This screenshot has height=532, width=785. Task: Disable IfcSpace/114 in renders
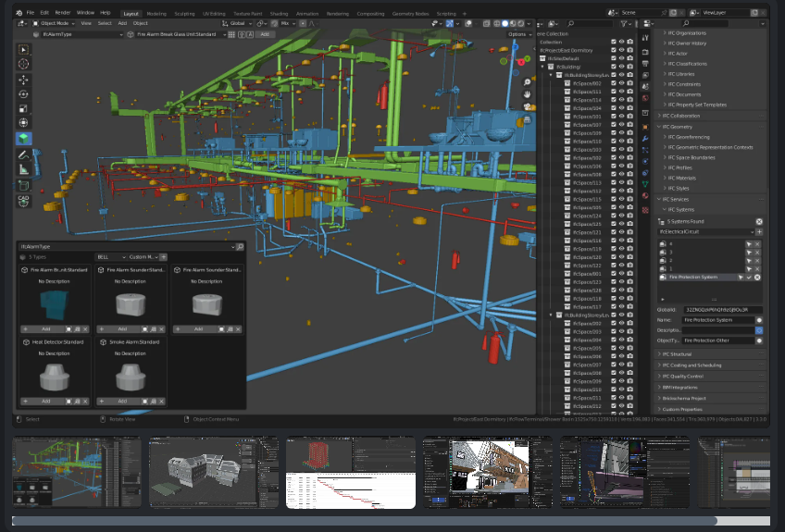click(x=629, y=100)
